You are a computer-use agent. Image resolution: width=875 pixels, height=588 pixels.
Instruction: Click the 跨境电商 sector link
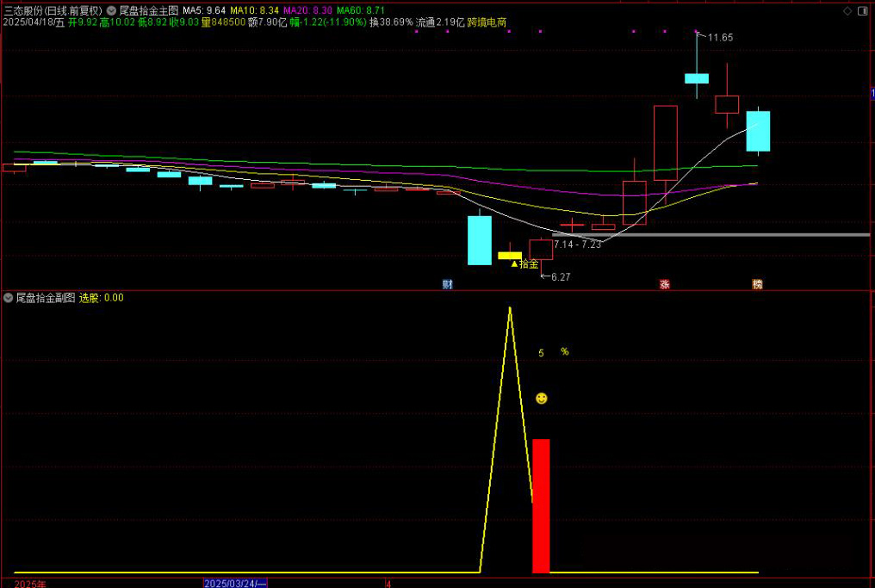(487, 22)
